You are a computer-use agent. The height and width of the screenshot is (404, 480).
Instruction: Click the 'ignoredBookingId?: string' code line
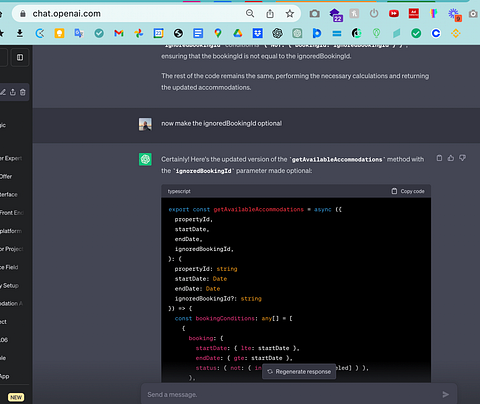tap(218, 298)
